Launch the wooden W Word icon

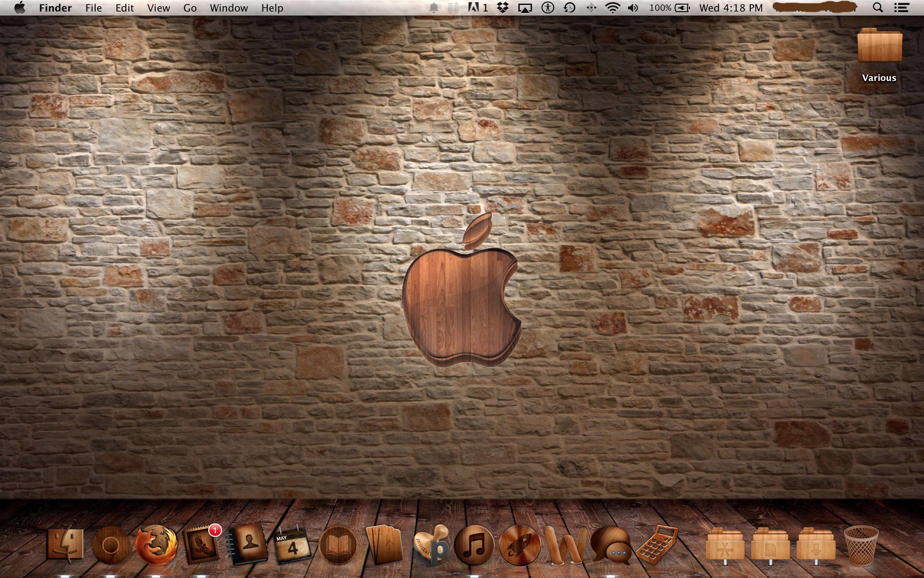click(566, 545)
